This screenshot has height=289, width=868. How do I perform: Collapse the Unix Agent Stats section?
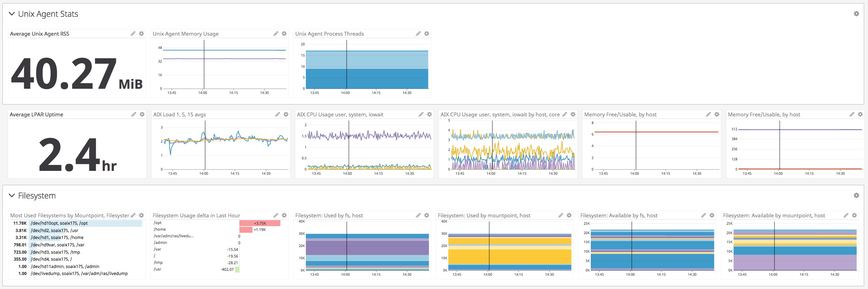12,14
